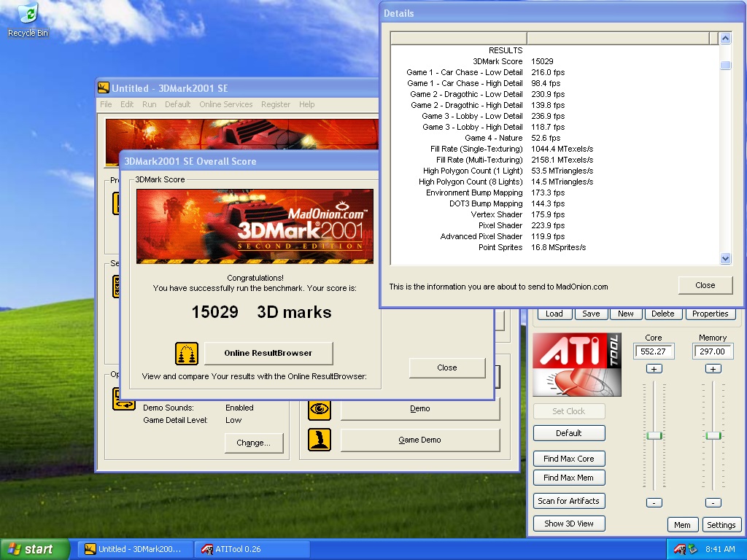Click Details list scroll down arrow

click(x=725, y=259)
